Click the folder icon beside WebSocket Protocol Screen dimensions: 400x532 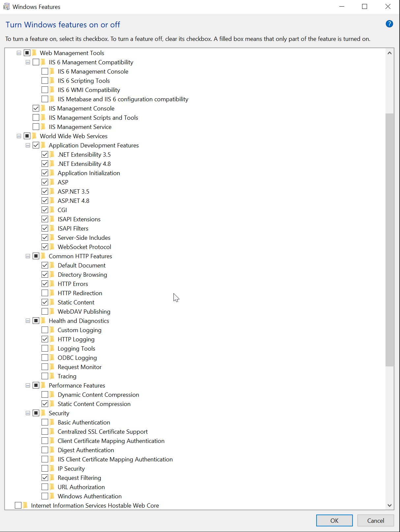click(x=52, y=247)
